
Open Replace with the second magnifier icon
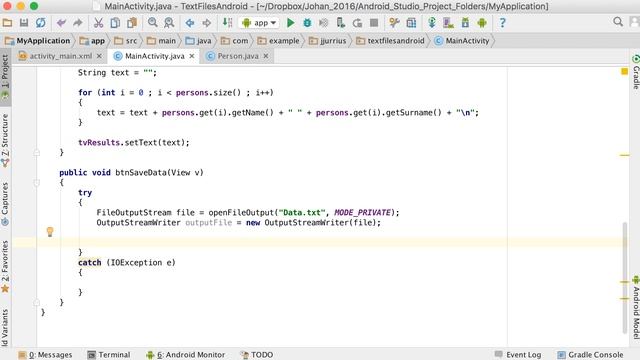pyautogui.click(x=169, y=23)
